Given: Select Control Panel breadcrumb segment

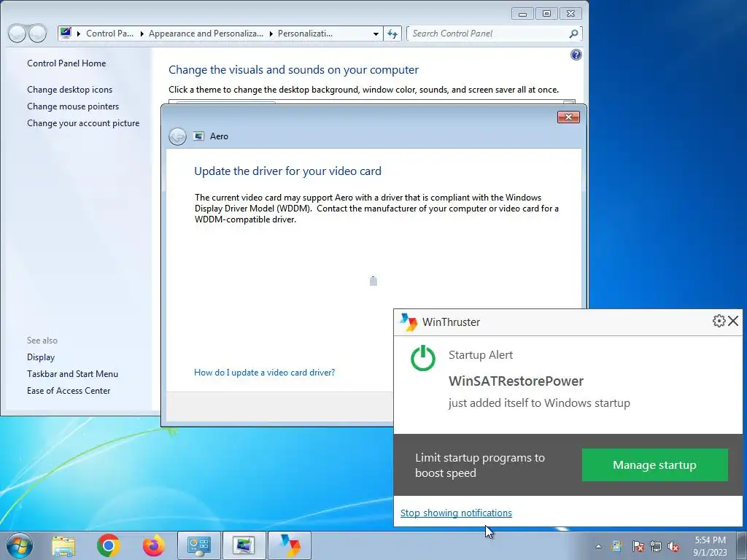Looking at the screenshot, I should pos(109,34).
